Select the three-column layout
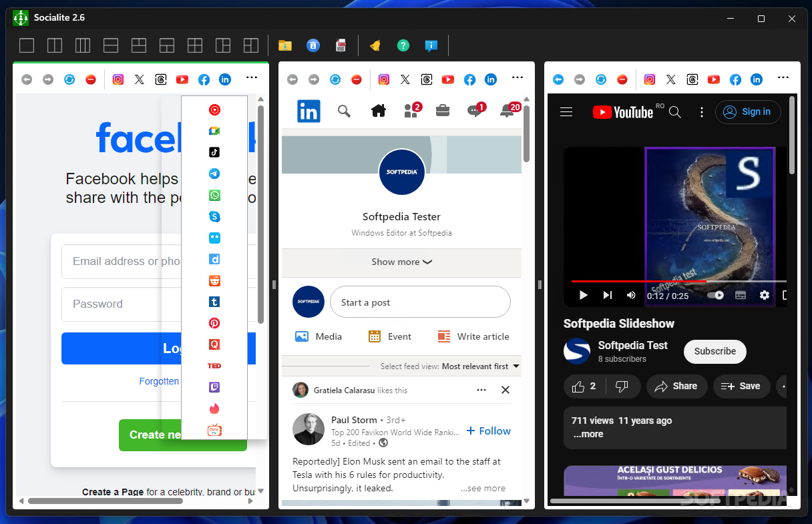Screen dimensions: 812x524 83,45
